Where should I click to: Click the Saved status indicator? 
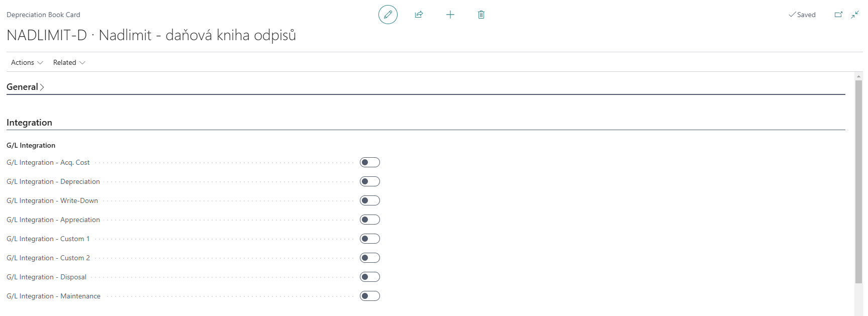coord(802,15)
